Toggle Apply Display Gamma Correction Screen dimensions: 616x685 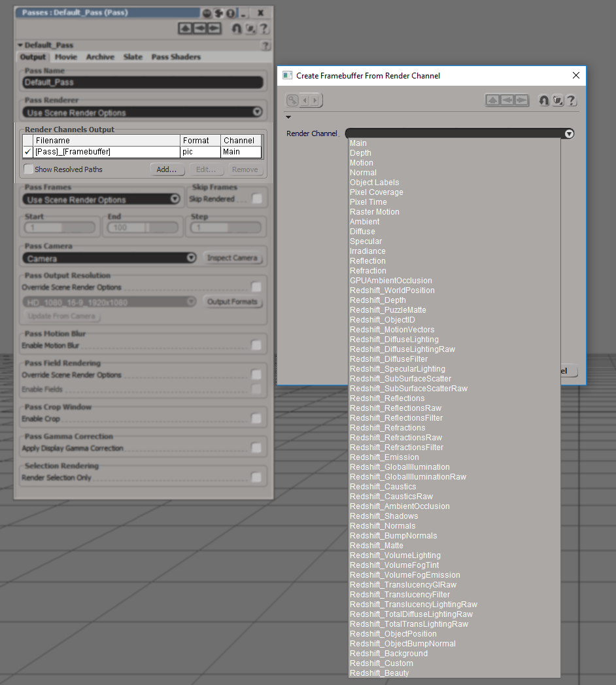[x=256, y=448]
